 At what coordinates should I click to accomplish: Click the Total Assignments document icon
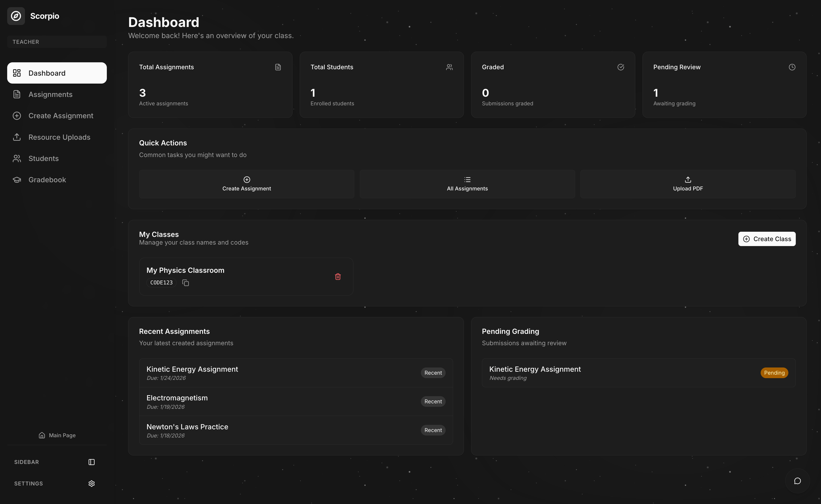tap(278, 67)
